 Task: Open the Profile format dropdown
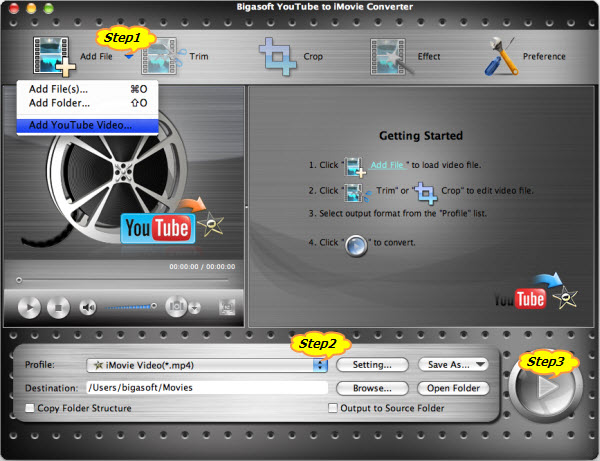(207, 365)
